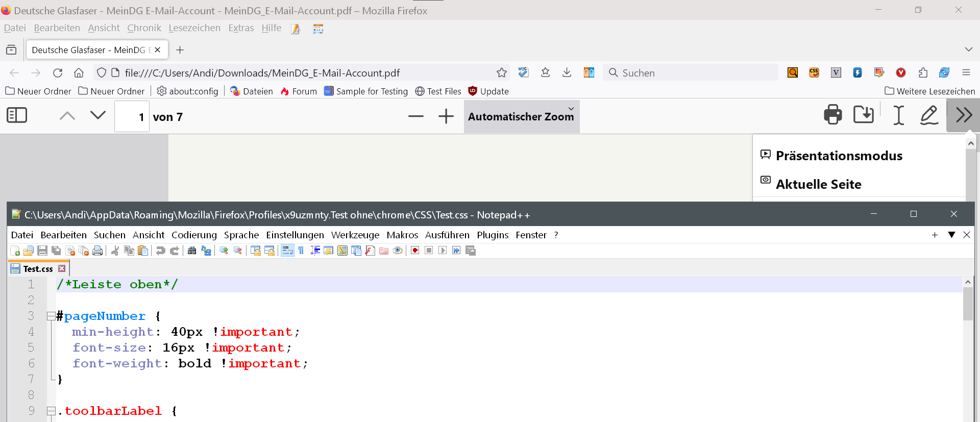This screenshot has height=422, width=980.
Task: Bookmark this page with the star icon
Action: (x=501, y=73)
